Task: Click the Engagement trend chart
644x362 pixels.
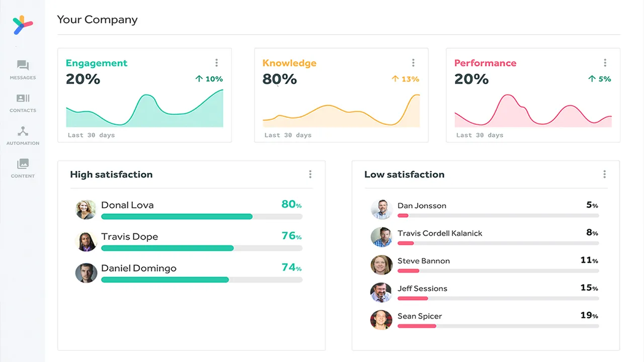Action: [x=144, y=108]
